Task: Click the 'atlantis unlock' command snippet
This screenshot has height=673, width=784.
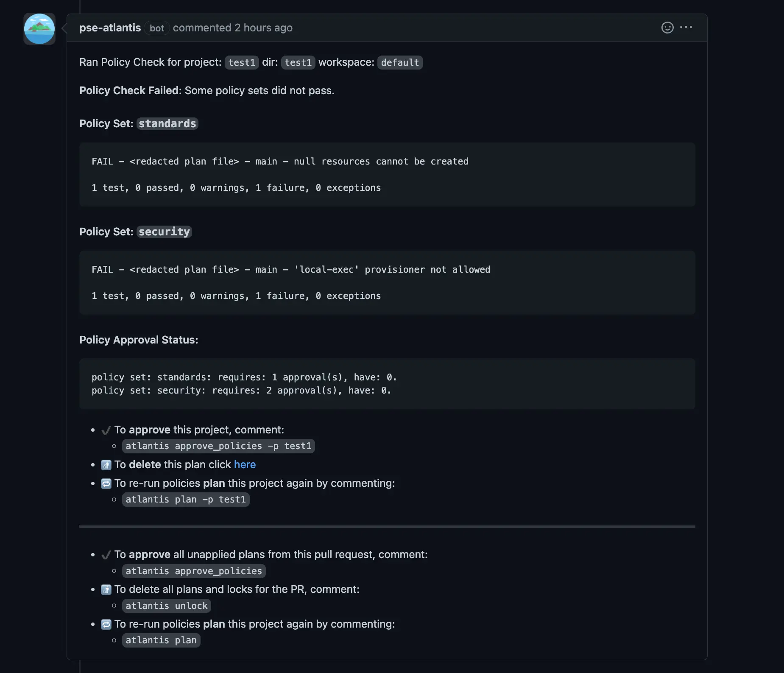Action: pos(166,606)
